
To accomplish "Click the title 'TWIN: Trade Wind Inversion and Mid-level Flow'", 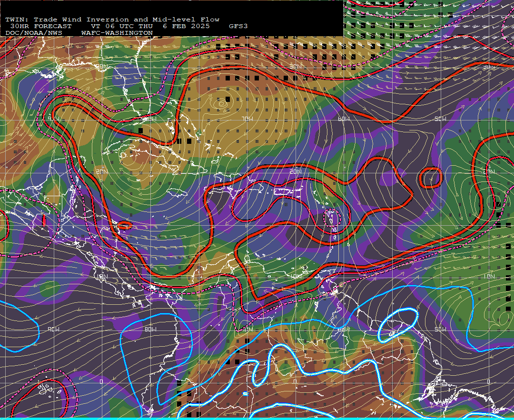I will coord(112,20).
